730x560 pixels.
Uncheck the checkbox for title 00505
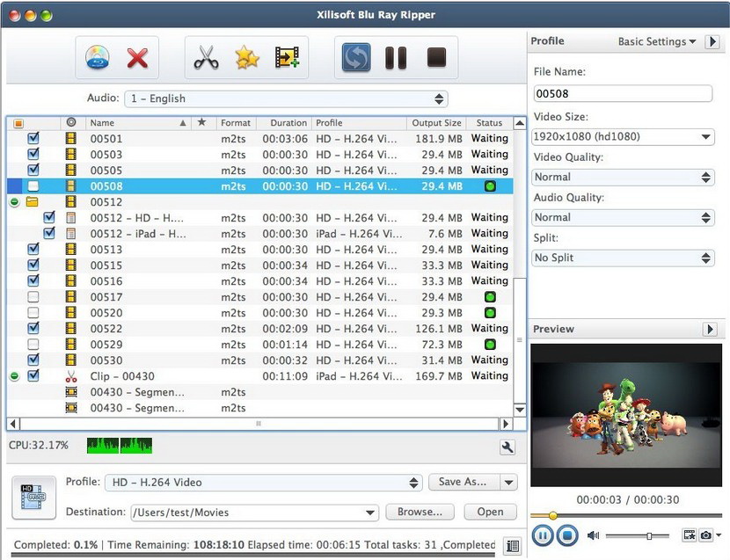(x=33, y=170)
